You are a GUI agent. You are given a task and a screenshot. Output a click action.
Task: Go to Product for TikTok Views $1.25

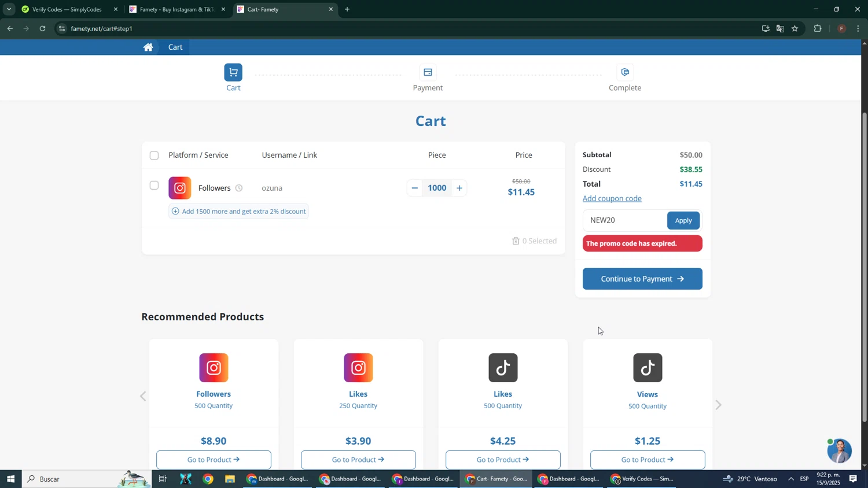[648, 460]
